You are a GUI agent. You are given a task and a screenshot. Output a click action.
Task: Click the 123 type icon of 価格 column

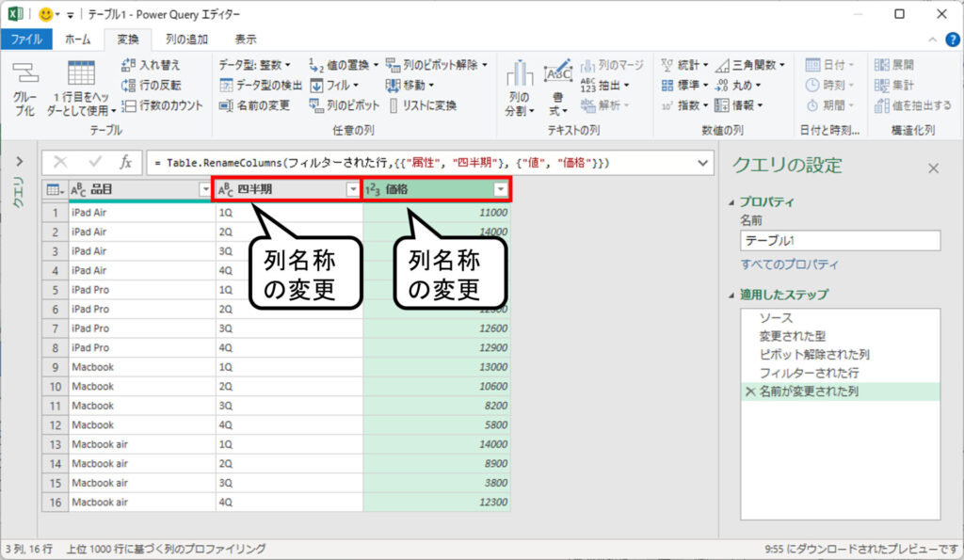(373, 190)
